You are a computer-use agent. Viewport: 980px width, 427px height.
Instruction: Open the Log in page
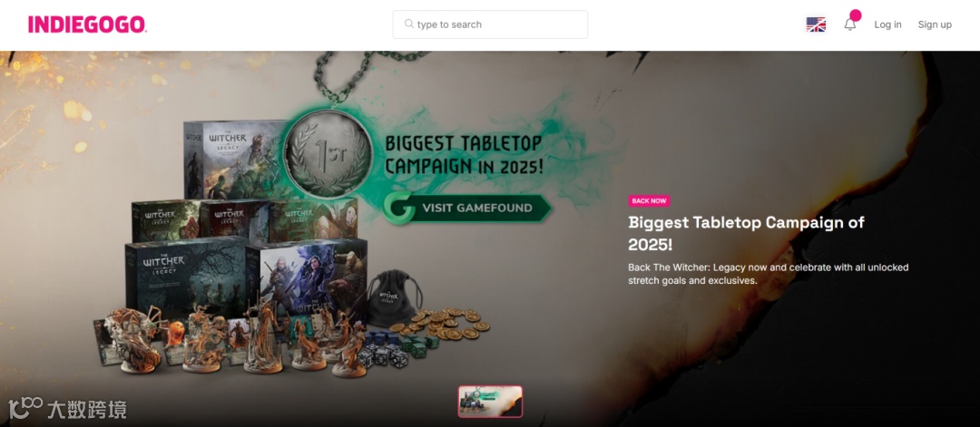[x=887, y=24]
